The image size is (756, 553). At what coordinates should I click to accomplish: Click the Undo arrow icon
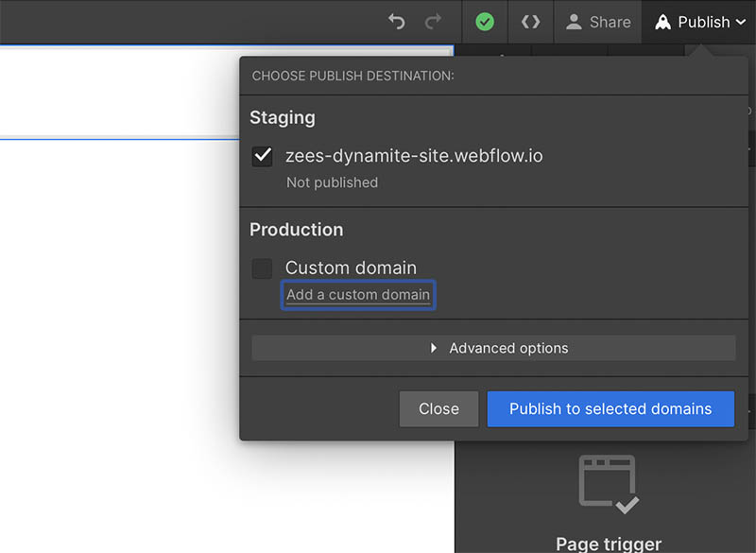(x=397, y=22)
